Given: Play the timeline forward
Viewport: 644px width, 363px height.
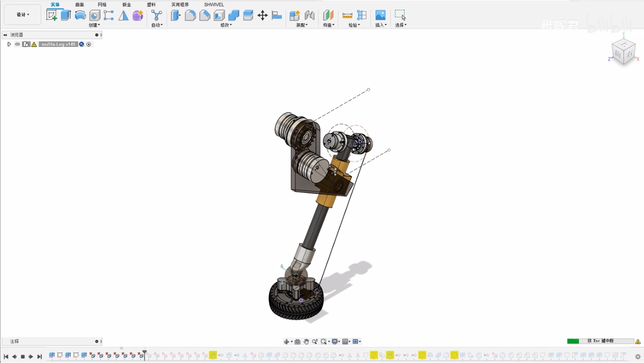Looking at the screenshot, I should [31, 356].
